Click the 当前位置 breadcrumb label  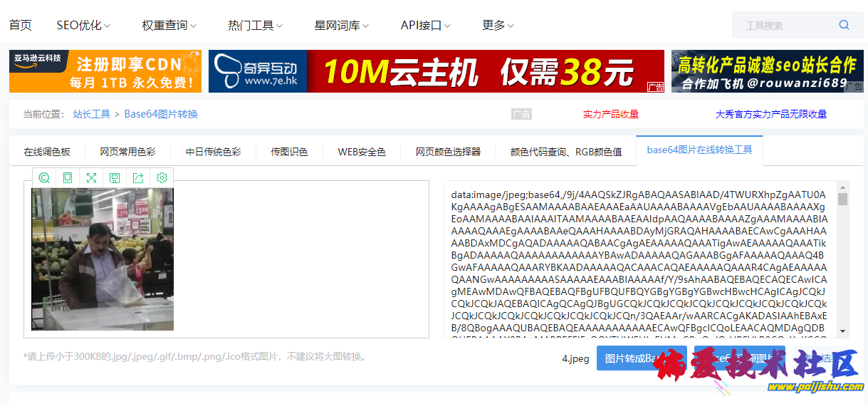pos(43,114)
